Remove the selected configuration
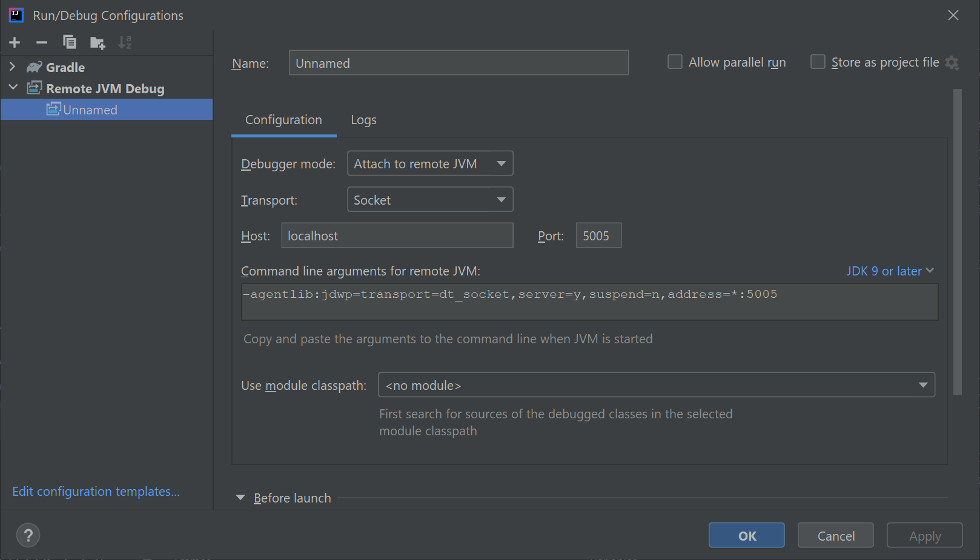The image size is (980, 560). [x=41, y=42]
